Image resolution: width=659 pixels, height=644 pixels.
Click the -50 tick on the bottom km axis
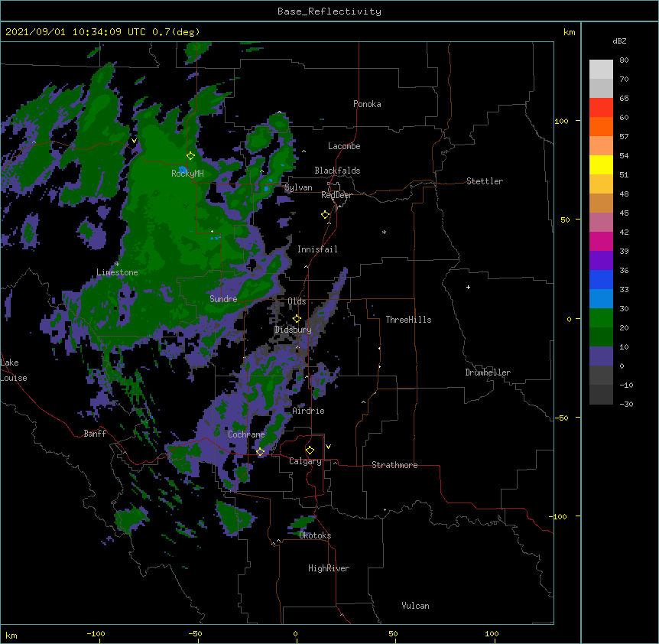195,634
